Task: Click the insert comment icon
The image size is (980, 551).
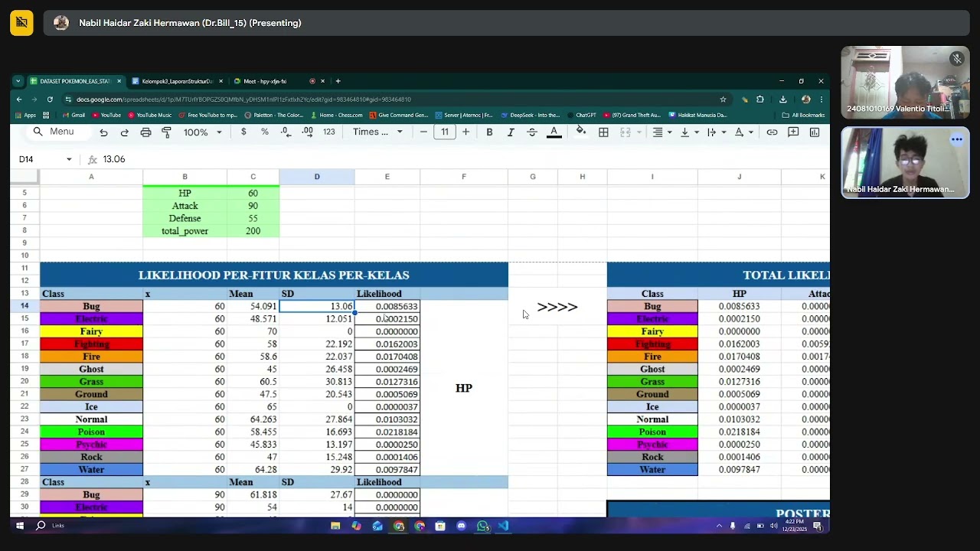Action: pos(793,132)
